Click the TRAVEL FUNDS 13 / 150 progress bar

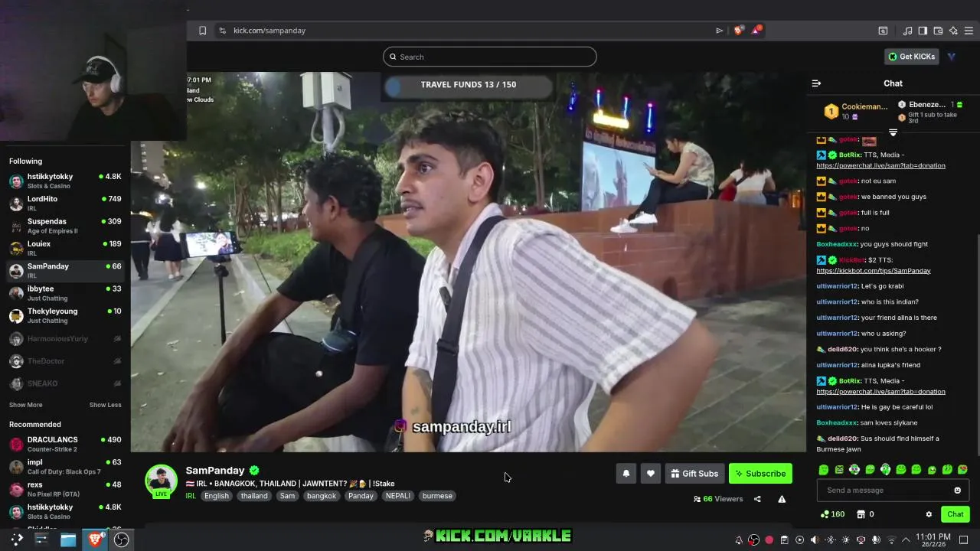pyautogui.click(x=467, y=85)
